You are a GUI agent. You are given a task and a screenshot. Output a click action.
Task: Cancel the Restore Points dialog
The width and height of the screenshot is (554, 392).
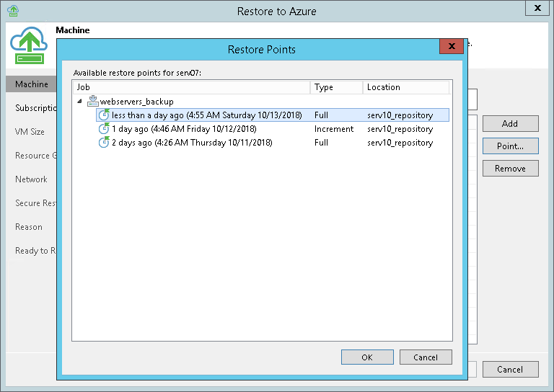(426, 357)
